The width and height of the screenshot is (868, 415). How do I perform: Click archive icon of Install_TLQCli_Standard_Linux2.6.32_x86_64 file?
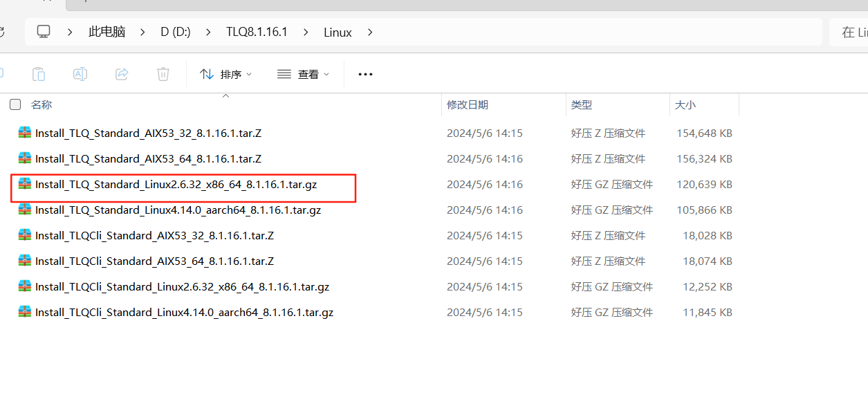pyautogui.click(x=25, y=286)
